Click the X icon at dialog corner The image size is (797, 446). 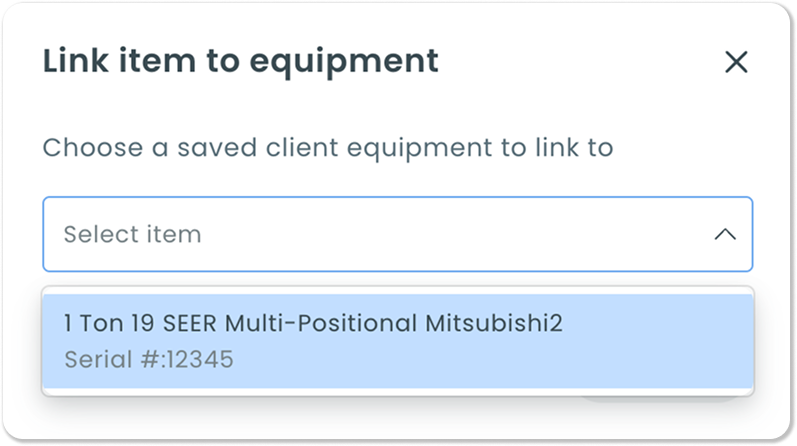(x=736, y=62)
